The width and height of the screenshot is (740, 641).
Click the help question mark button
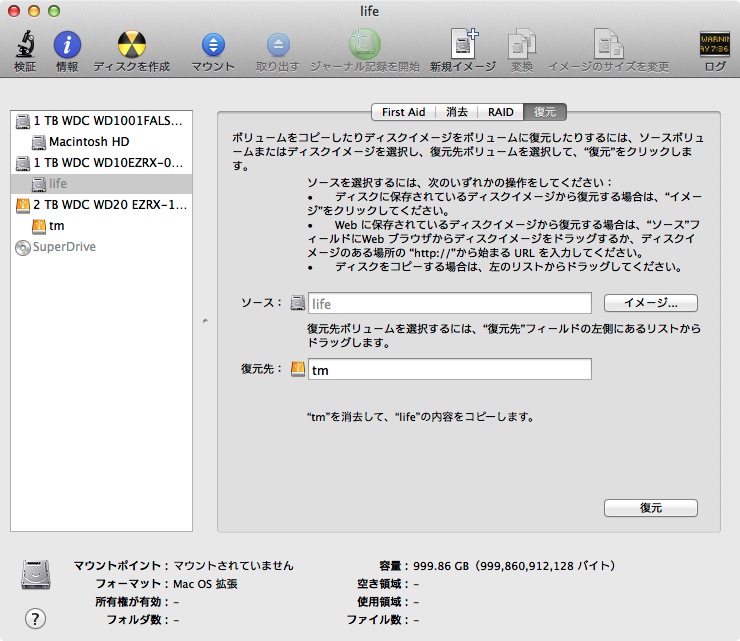(35, 617)
